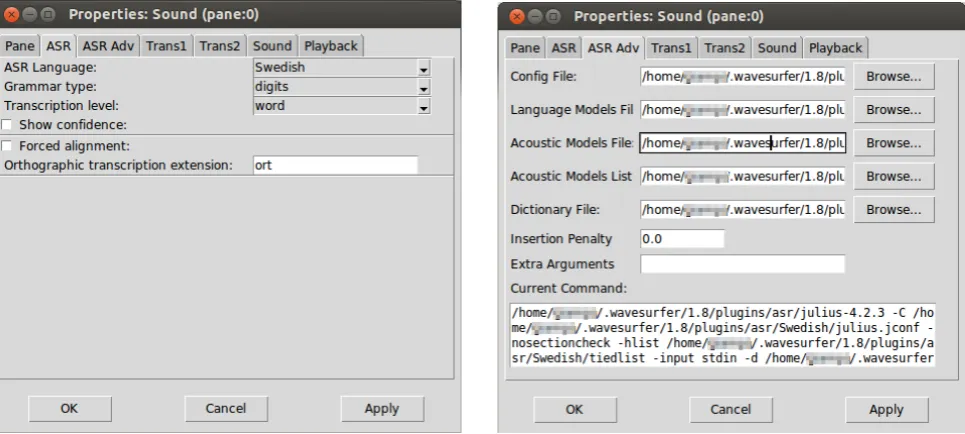Image resolution: width=965 pixels, height=434 pixels.
Task: Select ASR Adv tab in right window
Action: pos(614,48)
